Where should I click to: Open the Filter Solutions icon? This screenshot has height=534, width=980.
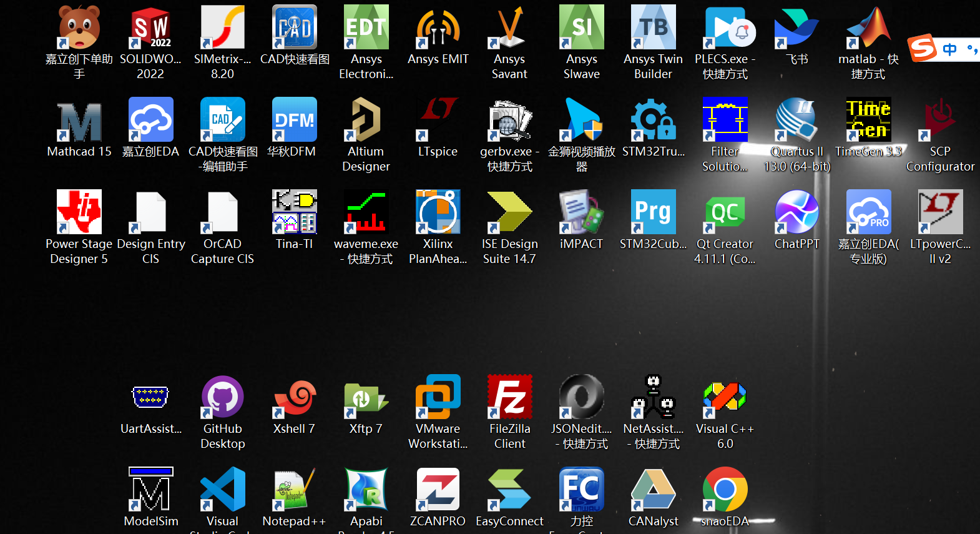click(x=725, y=120)
